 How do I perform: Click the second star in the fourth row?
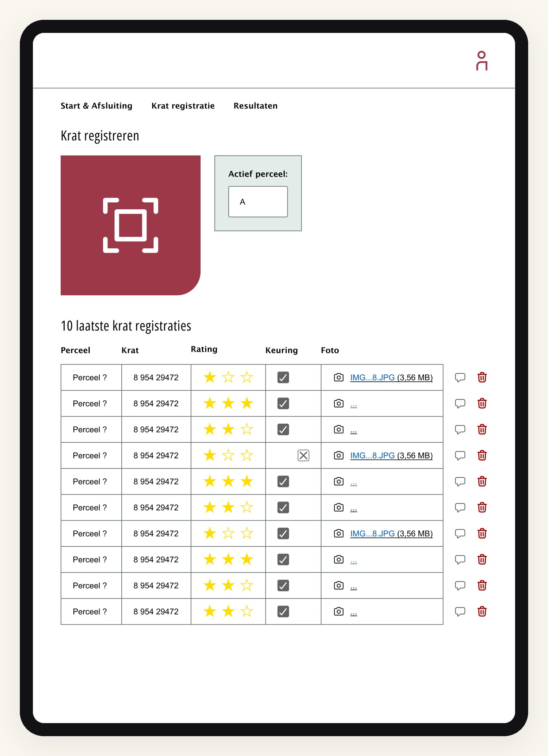(228, 455)
